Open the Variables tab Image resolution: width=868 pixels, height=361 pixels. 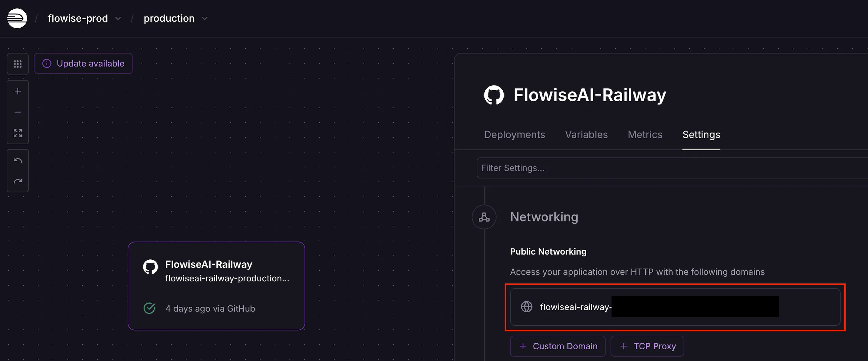coord(586,135)
